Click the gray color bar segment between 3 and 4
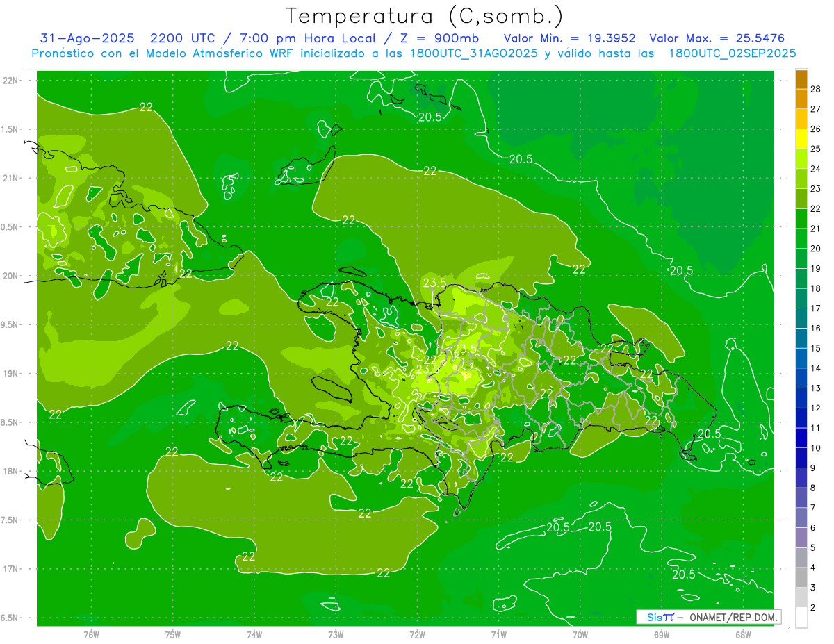The image size is (834, 644). (x=802, y=577)
